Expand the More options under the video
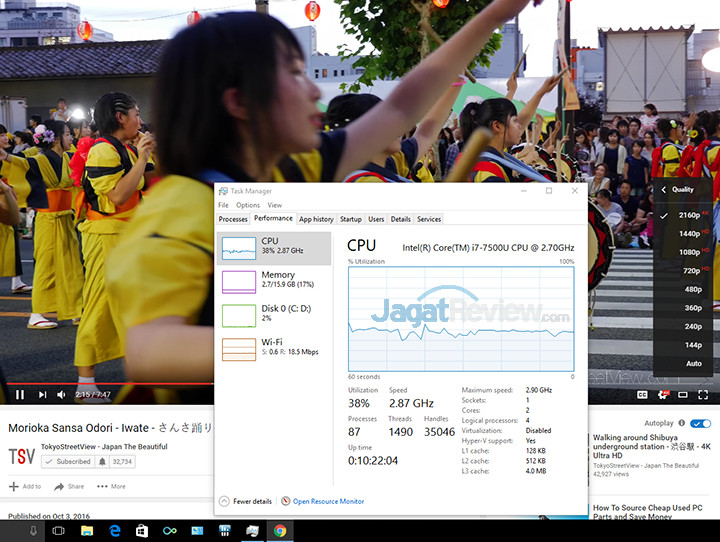 tap(112, 487)
